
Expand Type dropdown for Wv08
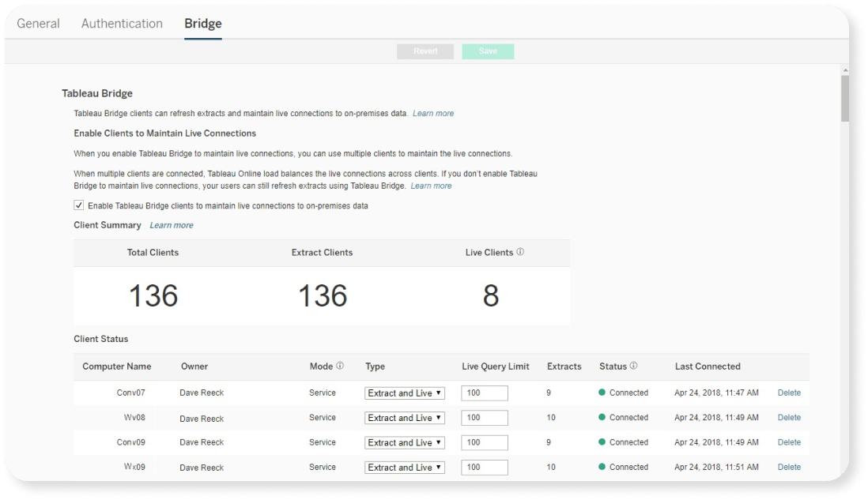point(405,418)
